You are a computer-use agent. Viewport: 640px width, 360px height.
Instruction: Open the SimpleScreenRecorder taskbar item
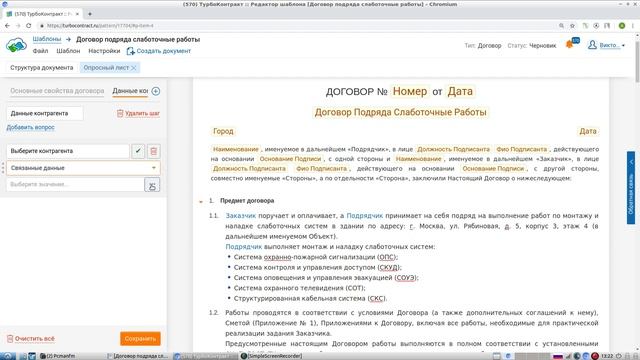[271, 356]
